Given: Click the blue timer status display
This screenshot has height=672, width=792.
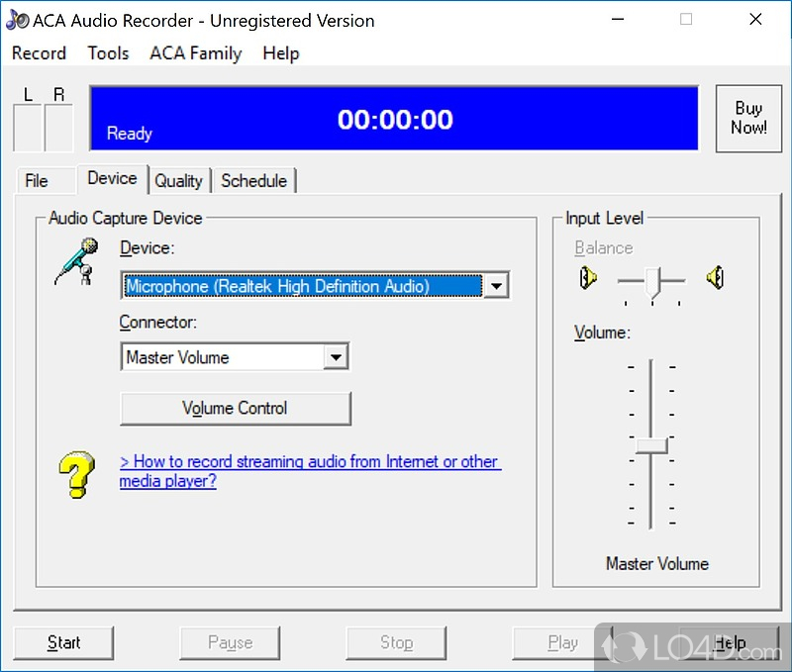Looking at the screenshot, I should [395, 119].
